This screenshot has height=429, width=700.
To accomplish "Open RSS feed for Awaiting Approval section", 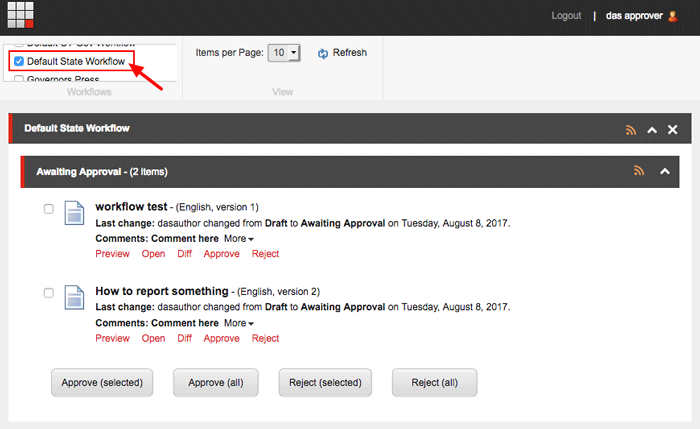I will point(639,171).
